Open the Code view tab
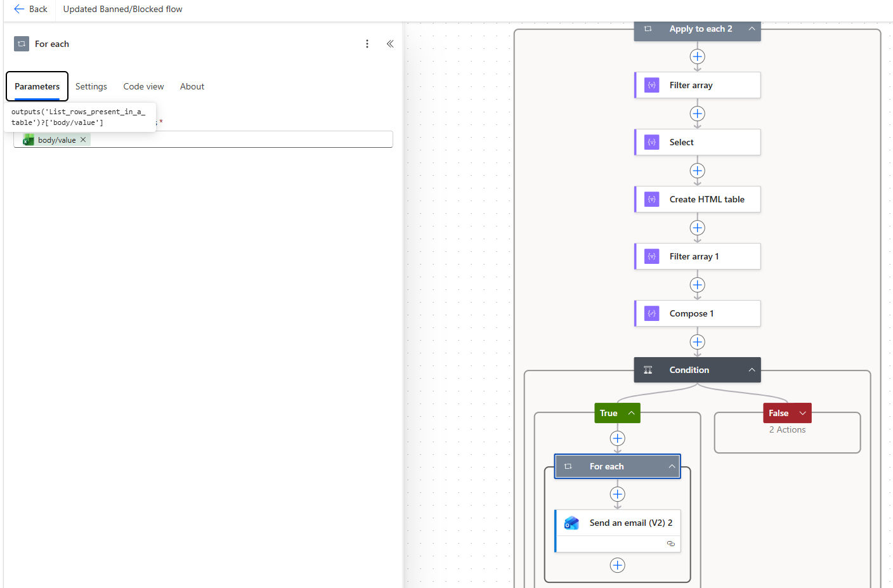The width and height of the screenshot is (893, 588). pos(143,86)
